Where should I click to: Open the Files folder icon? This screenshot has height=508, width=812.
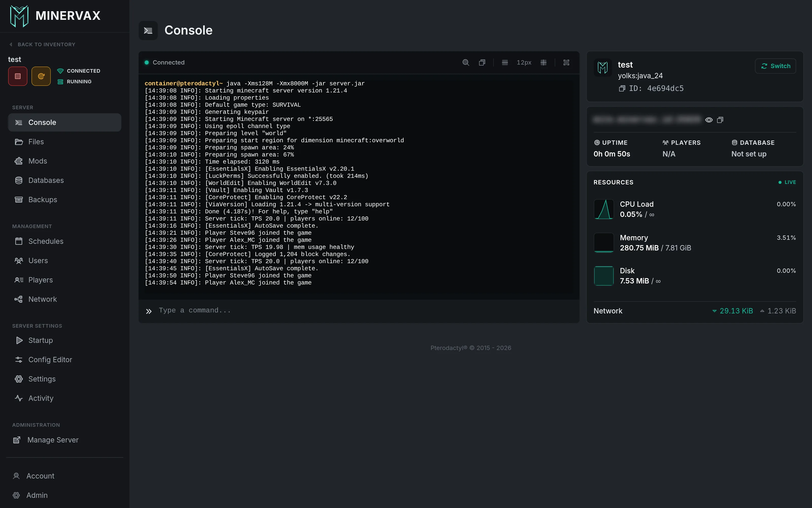[19, 142]
